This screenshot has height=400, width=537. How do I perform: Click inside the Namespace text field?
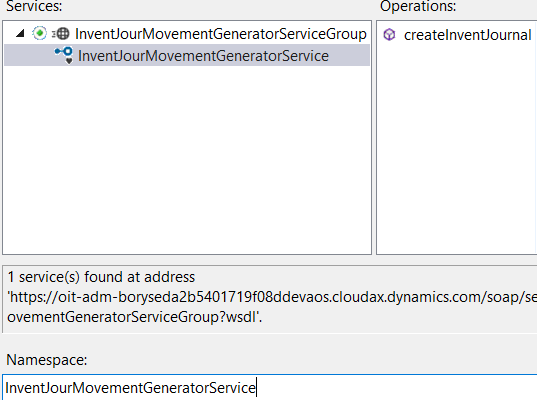click(270, 387)
